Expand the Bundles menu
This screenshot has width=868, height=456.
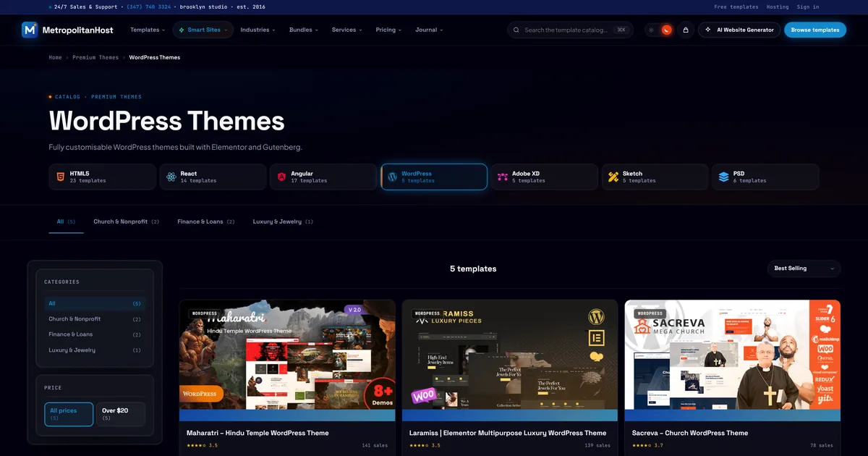coord(304,30)
